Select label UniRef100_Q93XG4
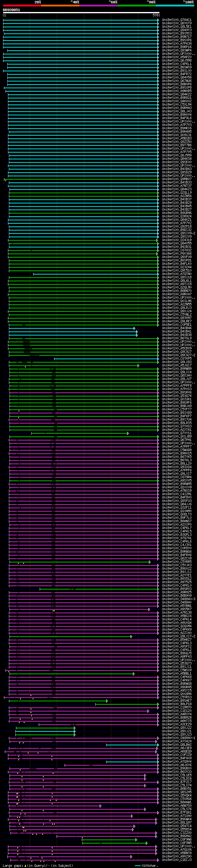Screen dimensions: 197x868 [176, 467]
